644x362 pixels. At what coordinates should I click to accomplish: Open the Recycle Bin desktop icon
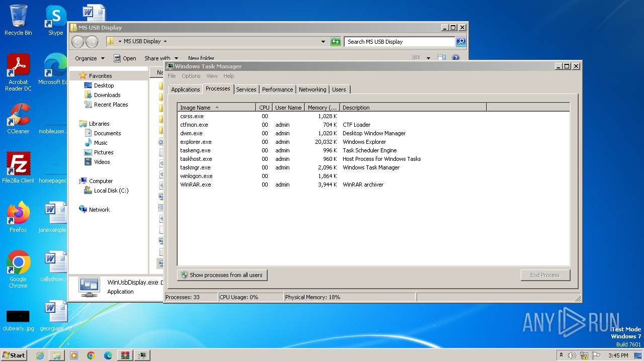(x=18, y=17)
